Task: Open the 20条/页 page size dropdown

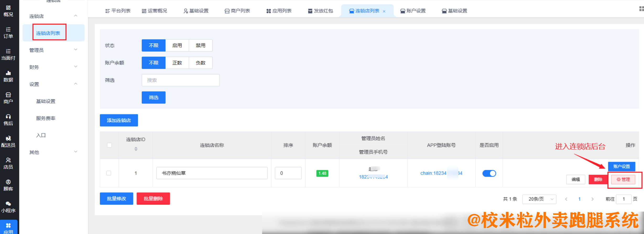Action: [x=539, y=199]
